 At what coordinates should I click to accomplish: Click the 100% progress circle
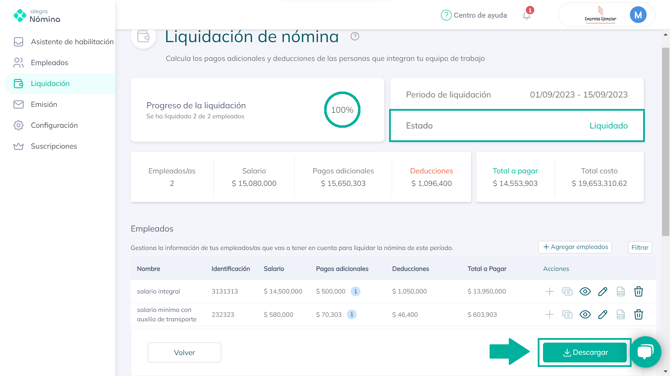pos(342,110)
